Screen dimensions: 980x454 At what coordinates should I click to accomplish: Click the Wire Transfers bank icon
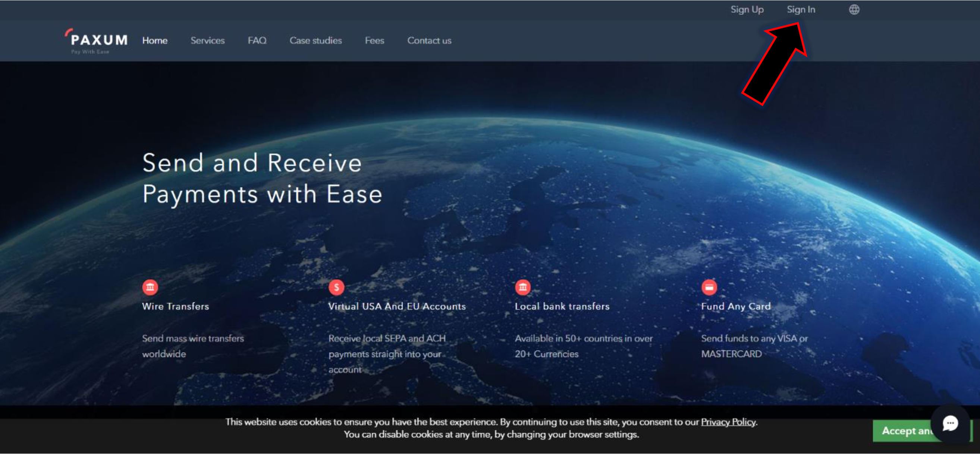(150, 287)
